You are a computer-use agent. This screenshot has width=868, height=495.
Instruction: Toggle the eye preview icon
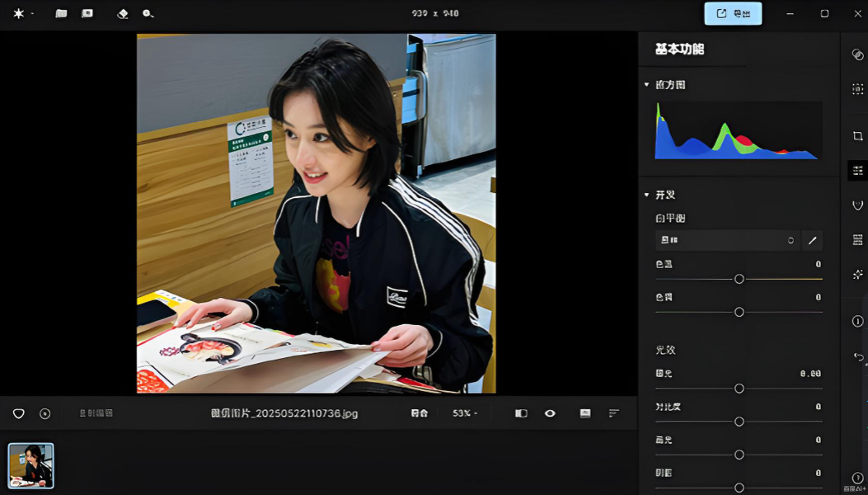550,413
